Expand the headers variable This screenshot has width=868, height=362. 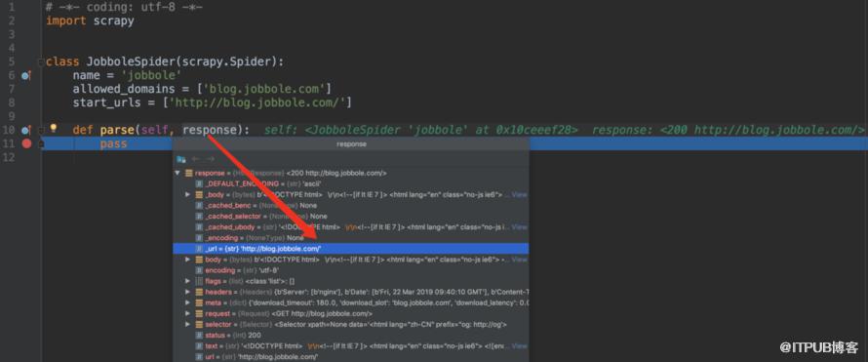coord(188,293)
